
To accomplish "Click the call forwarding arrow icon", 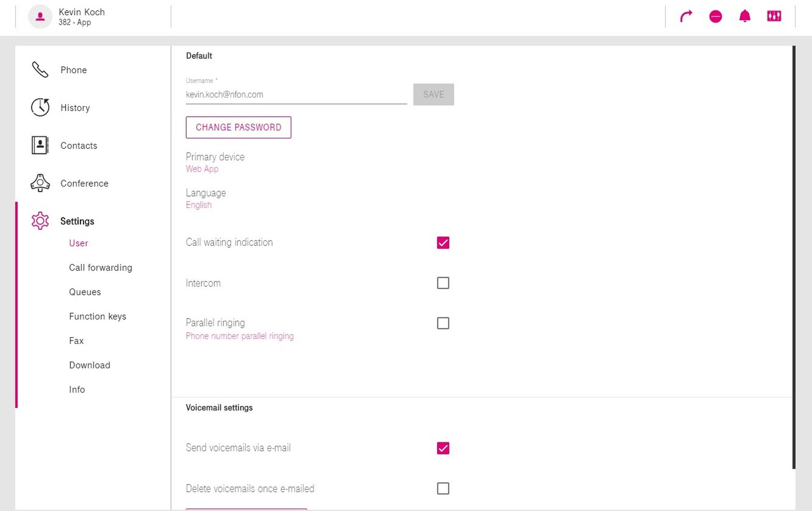I will point(686,17).
